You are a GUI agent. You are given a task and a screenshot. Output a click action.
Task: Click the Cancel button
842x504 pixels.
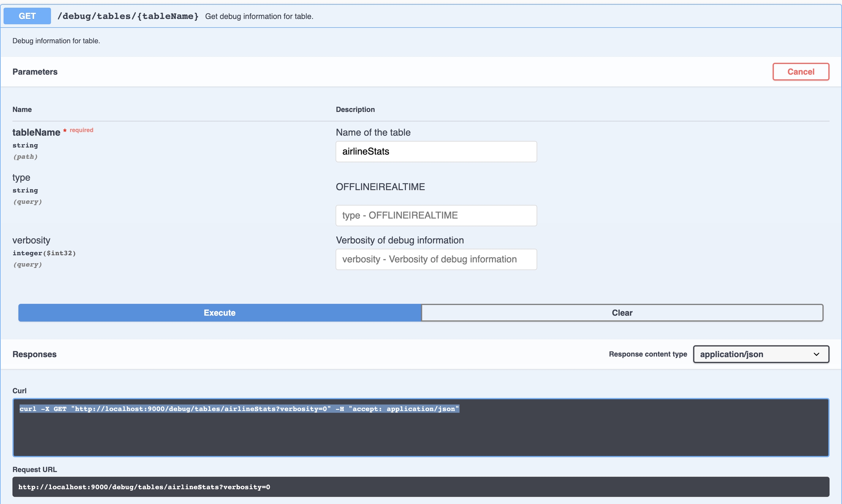click(x=800, y=72)
